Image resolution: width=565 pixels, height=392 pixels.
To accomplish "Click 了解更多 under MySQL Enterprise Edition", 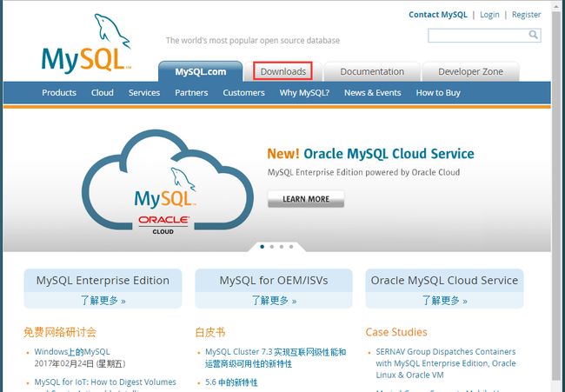I will coord(103,301).
